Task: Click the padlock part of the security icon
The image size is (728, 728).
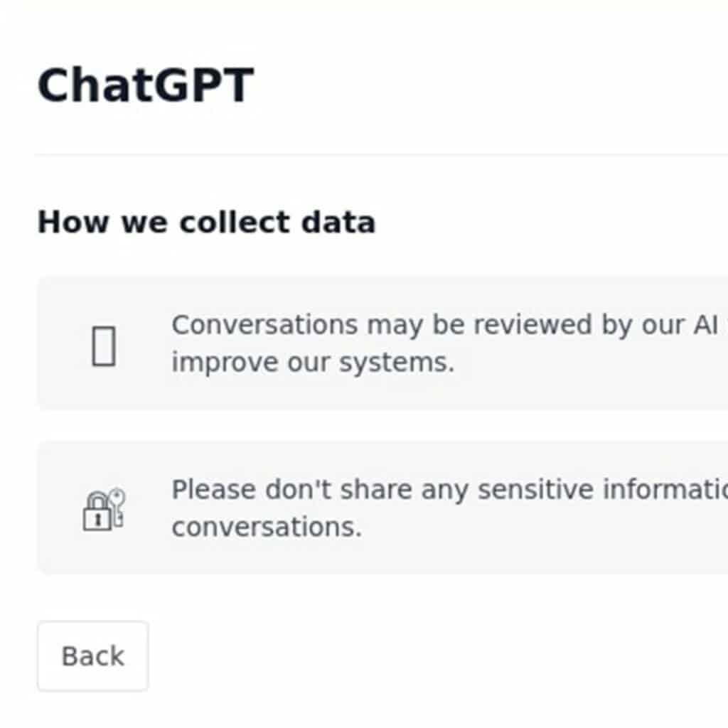Action: [97, 513]
